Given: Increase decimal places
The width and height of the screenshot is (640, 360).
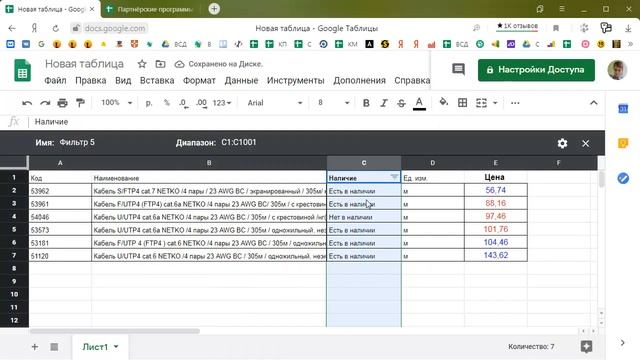Looking at the screenshot, I should (x=201, y=103).
